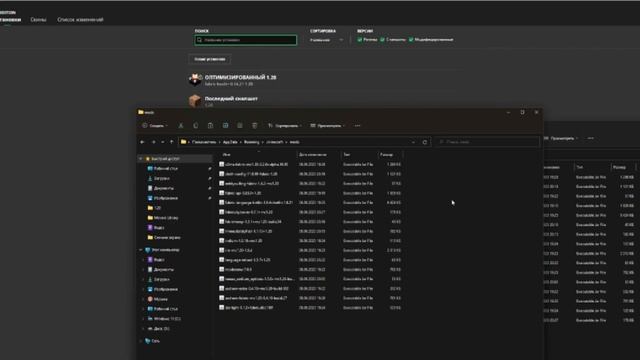Open three-dots menu in background Explorer window
This screenshot has height=360, width=640.
(591, 138)
